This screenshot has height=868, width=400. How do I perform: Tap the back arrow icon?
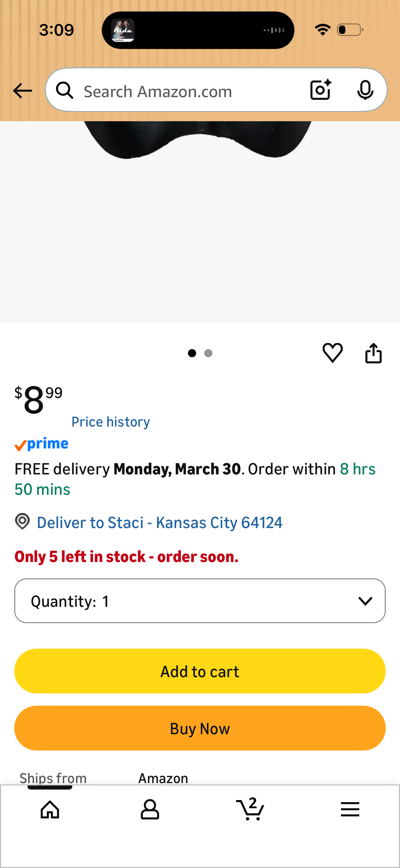click(22, 91)
